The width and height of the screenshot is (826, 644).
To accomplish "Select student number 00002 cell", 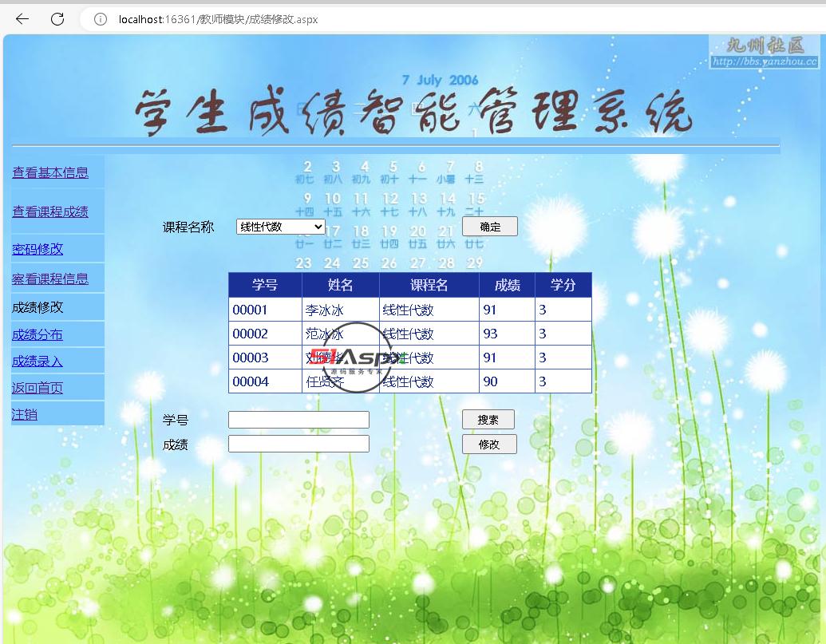I will click(265, 334).
